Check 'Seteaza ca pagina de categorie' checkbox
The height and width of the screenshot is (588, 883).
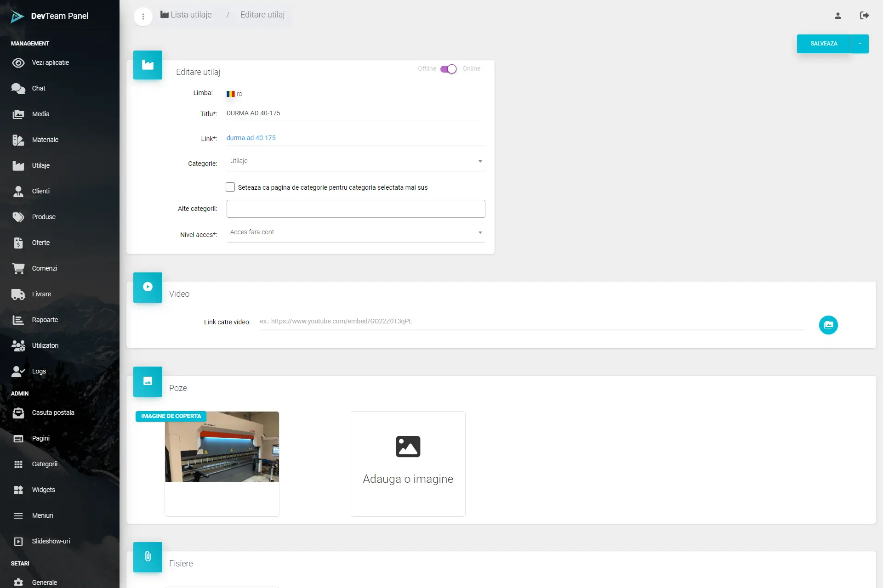click(x=230, y=187)
